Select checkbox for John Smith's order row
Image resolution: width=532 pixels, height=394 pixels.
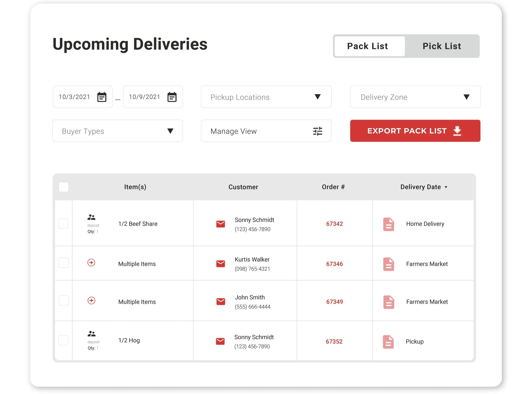tap(64, 301)
